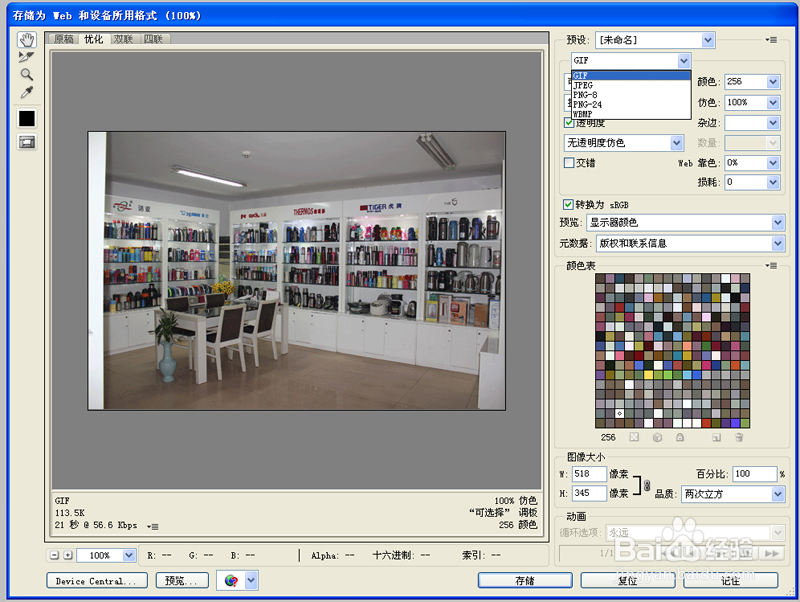Lock selected colors in color table
The width and height of the screenshot is (800, 602).
tap(680, 437)
